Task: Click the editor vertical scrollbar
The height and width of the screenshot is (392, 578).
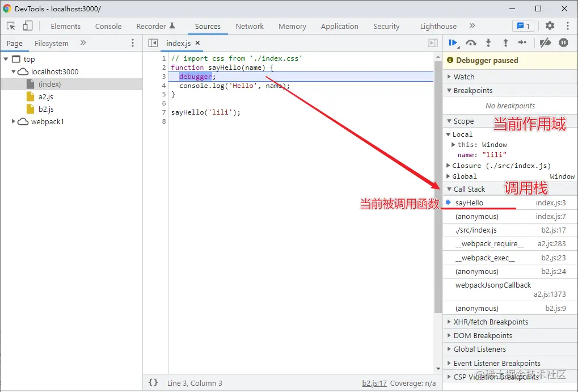Action: (x=437, y=187)
